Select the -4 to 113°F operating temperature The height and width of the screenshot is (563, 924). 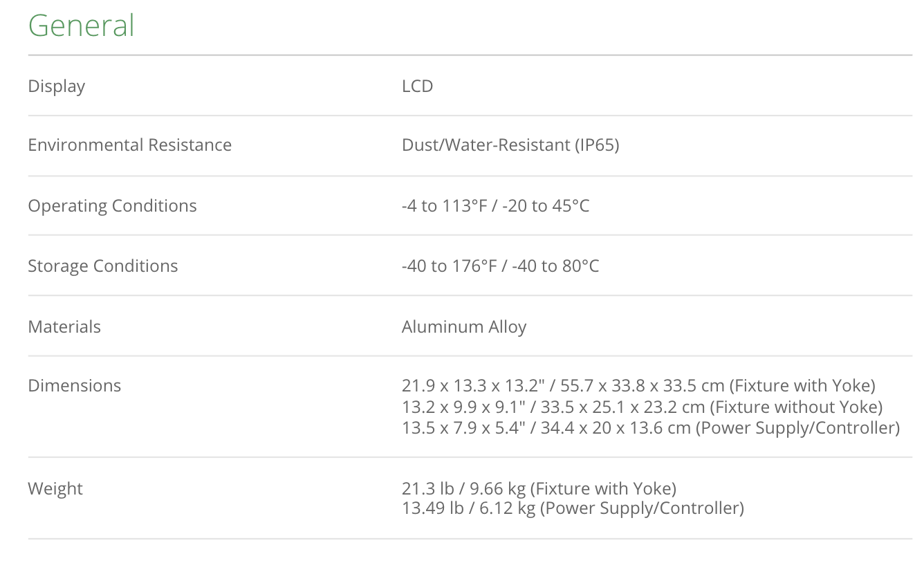point(444,206)
